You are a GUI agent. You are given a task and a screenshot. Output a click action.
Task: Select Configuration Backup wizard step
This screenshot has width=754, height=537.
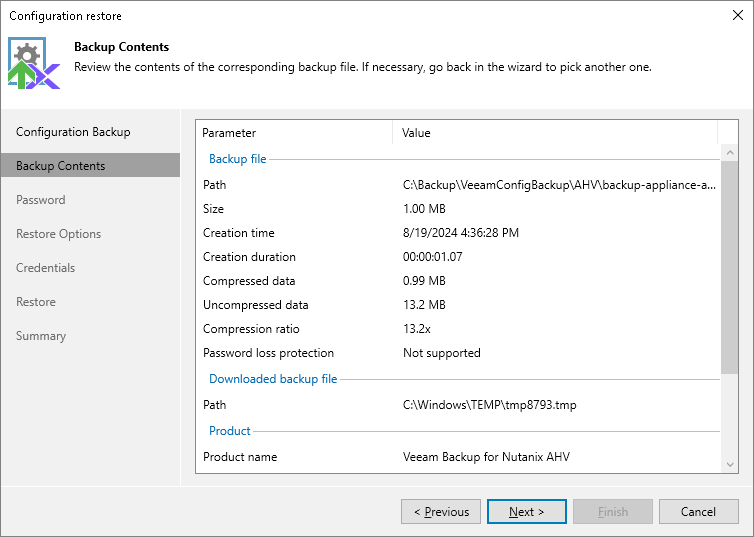coord(73,132)
